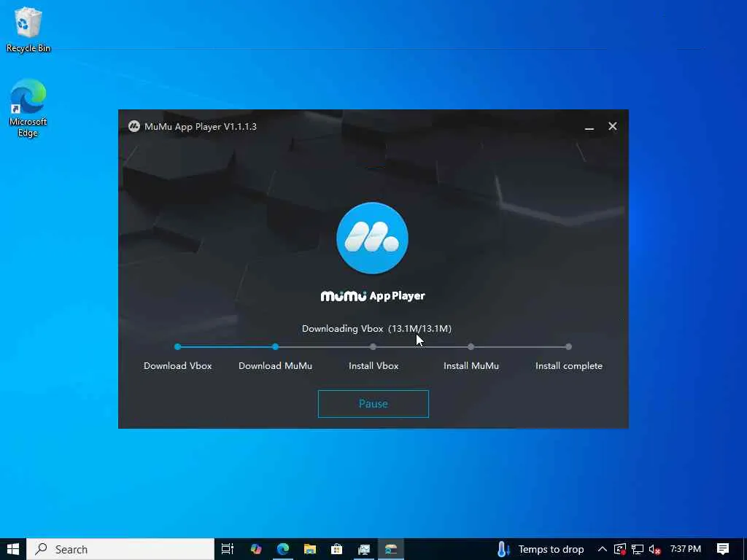Screen dimensions: 747x560
Task: Open Edge from the taskbar
Action: pos(283,549)
